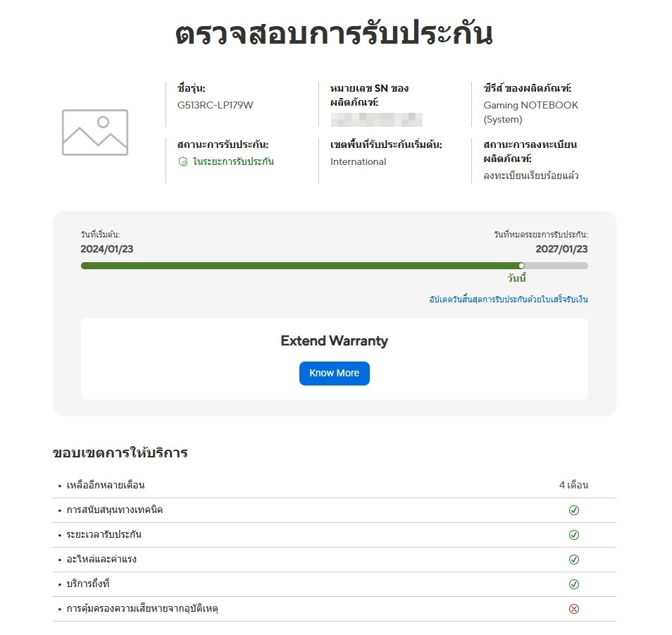The width and height of the screenshot is (672, 635).
Task: Click the Know More button
Action: pyautogui.click(x=335, y=374)
